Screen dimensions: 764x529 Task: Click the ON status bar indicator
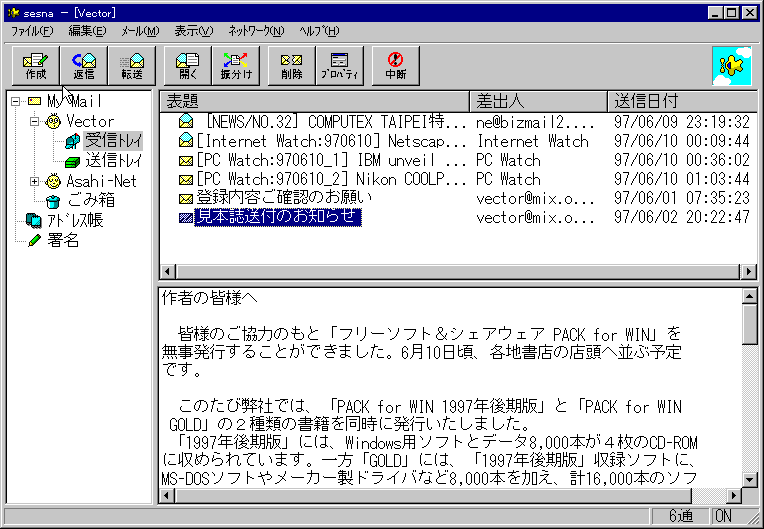pos(723,516)
